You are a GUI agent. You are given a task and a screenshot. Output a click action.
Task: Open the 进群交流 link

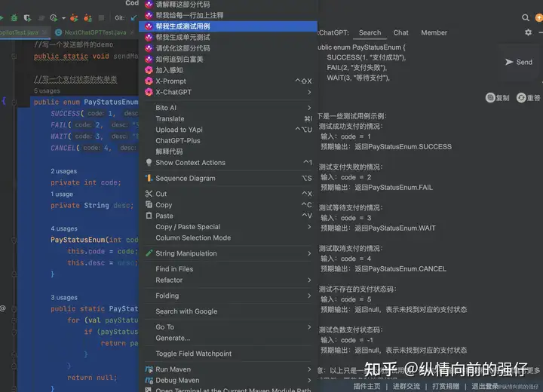click(406, 386)
